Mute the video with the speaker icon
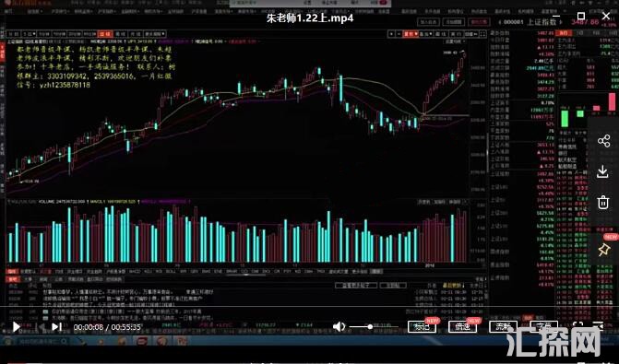Image resolution: width=619 pixels, height=364 pixels. [x=339, y=326]
